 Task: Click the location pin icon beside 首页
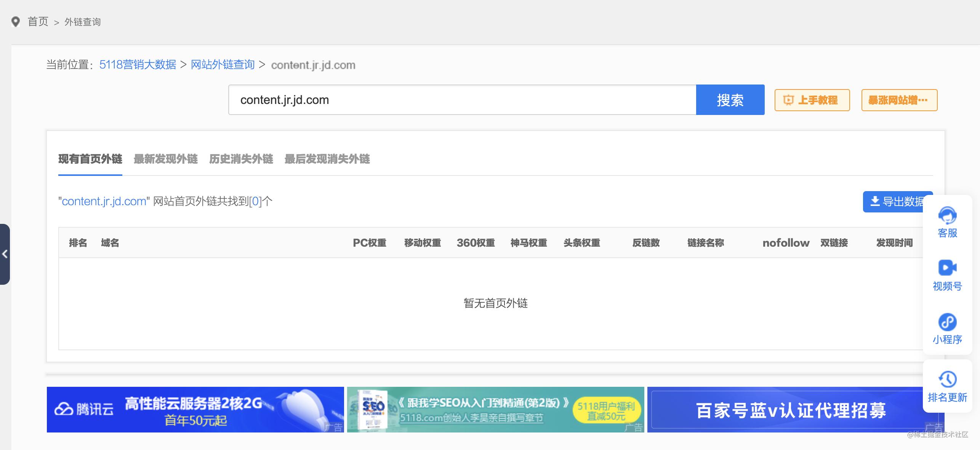[x=16, y=22]
